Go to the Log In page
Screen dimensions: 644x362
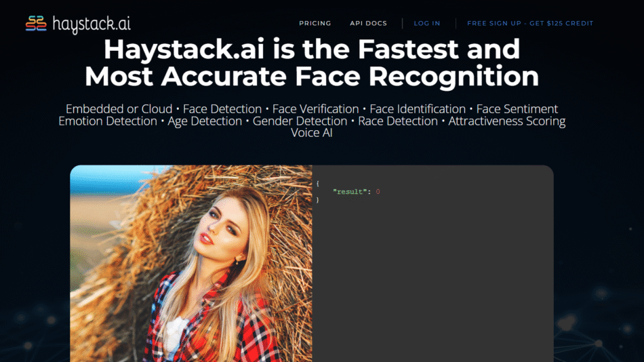[426, 24]
